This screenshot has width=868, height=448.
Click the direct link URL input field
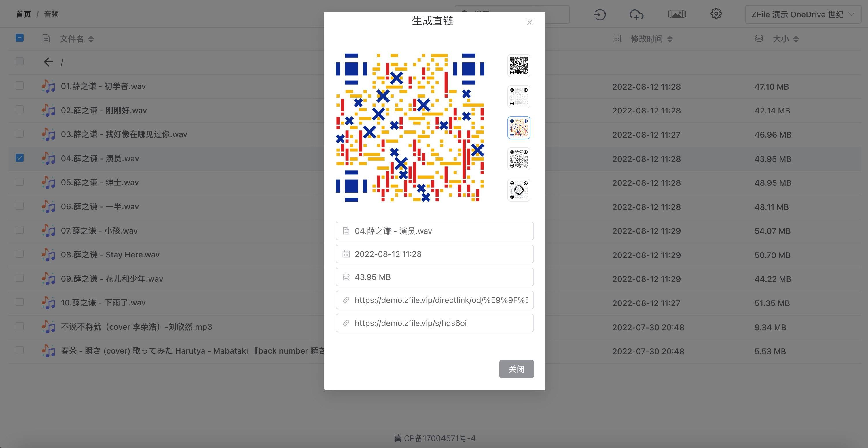point(435,299)
